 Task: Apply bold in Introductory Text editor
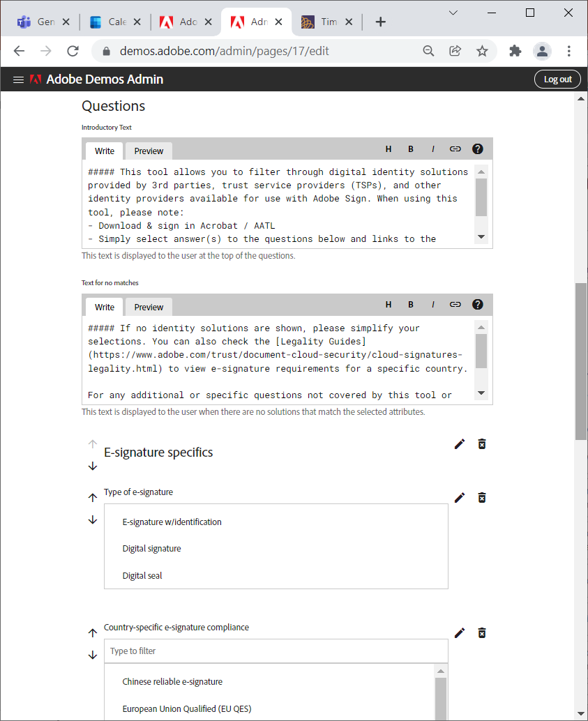coord(411,149)
